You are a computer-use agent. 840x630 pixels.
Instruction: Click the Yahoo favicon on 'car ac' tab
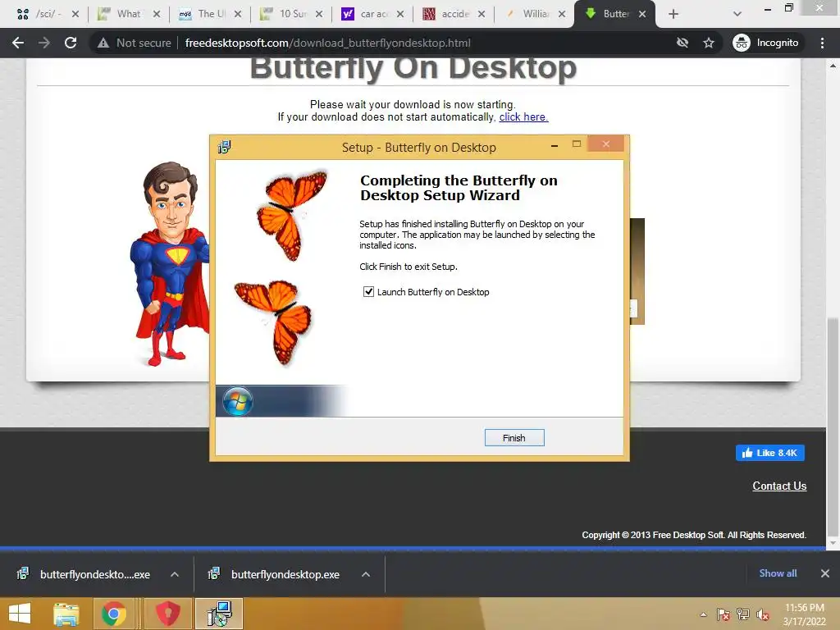348,14
